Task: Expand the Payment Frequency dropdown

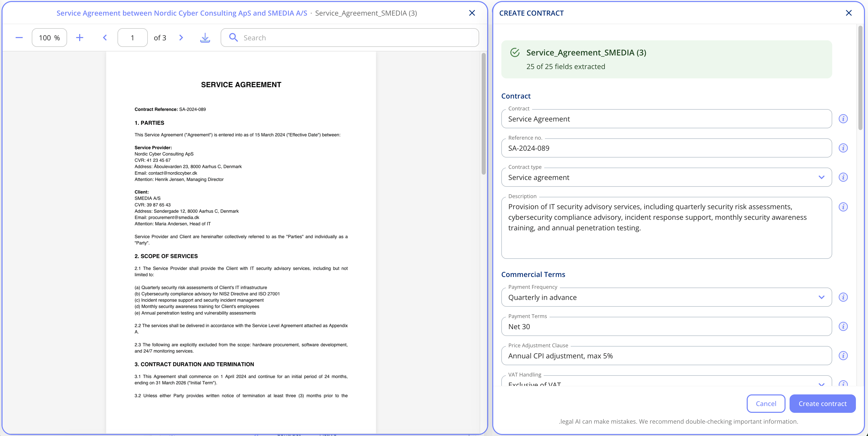Action: coord(821,297)
